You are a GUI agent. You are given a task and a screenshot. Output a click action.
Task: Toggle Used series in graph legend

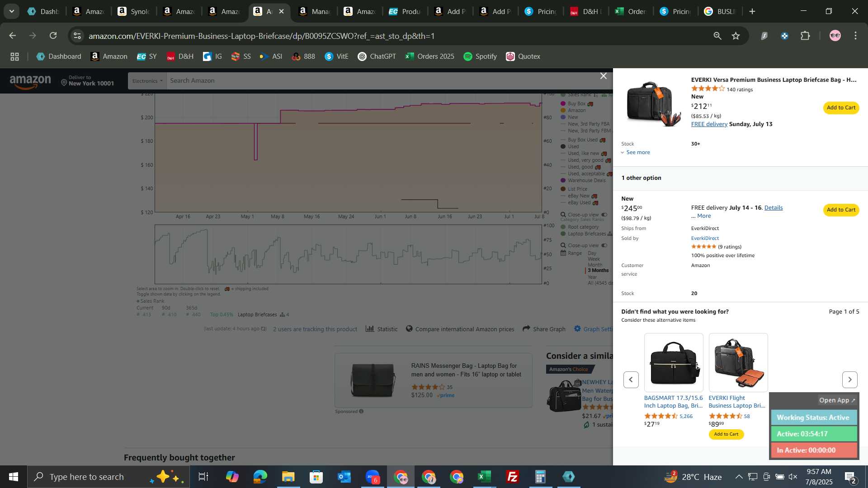tap(570, 146)
